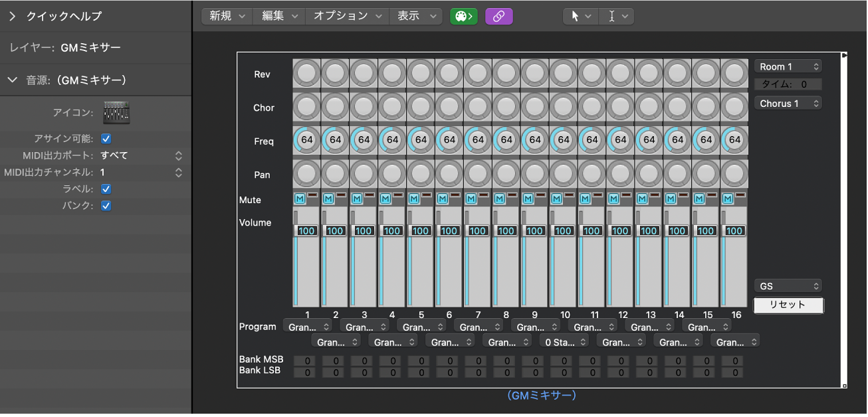Screen dimensions: 868x417
Task: Open the オプション menu
Action: point(346,16)
